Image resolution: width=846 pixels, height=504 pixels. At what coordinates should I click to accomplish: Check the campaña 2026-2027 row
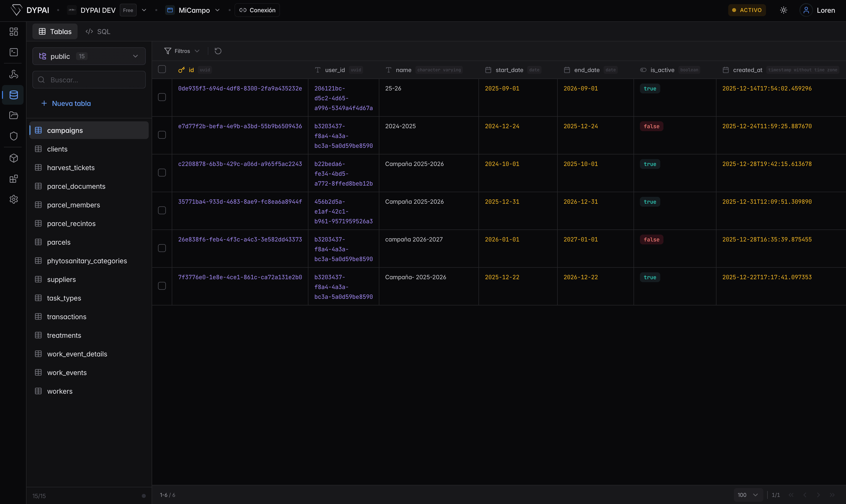[x=162, y=248]
